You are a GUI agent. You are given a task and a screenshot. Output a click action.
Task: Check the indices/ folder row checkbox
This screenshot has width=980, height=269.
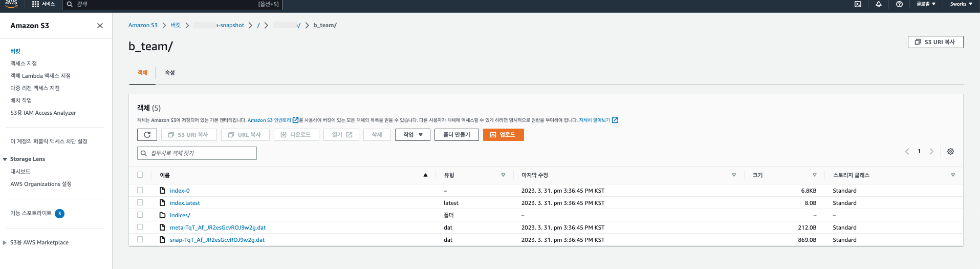(x=140, y=215)
